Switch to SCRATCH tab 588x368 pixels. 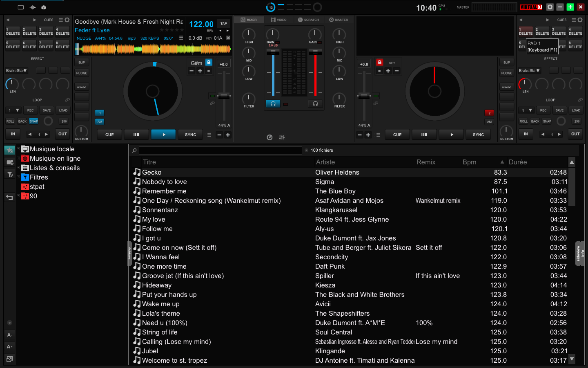click(x=308, y=20)
